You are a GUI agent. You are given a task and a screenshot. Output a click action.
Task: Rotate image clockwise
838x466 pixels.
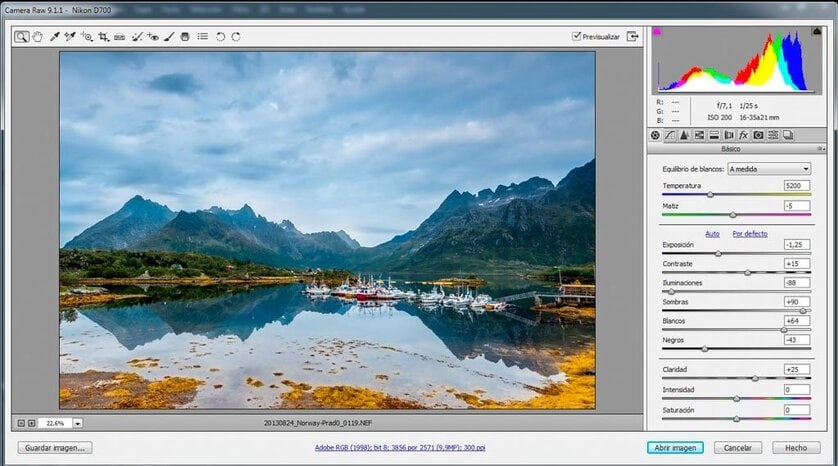point(236,37)
